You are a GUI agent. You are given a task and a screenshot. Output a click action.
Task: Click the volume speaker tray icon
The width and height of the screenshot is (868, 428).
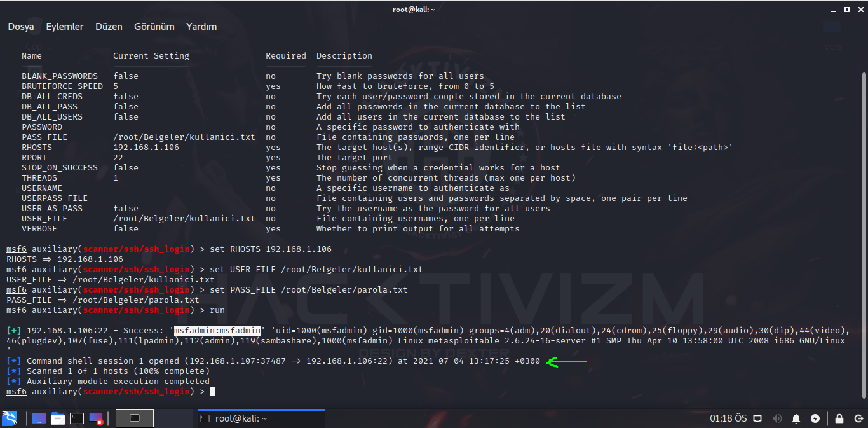pyautogui.click(x=776, y=418)
